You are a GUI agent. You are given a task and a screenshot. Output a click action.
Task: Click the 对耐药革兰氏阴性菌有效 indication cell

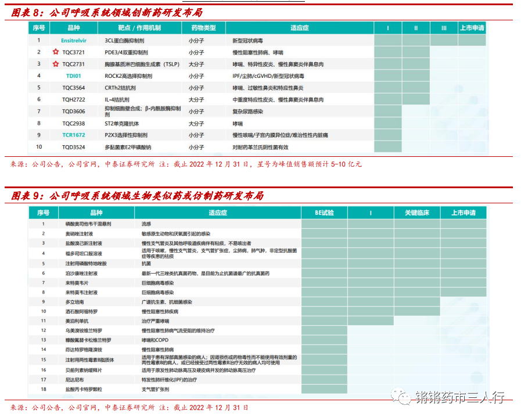point(260,147)
